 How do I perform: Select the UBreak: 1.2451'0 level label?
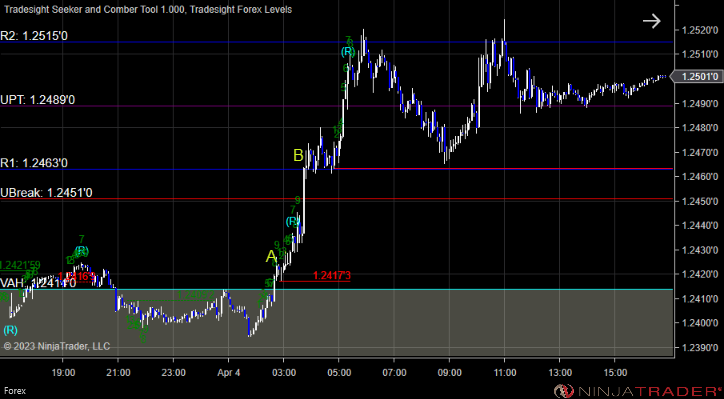tap(46, 193)
